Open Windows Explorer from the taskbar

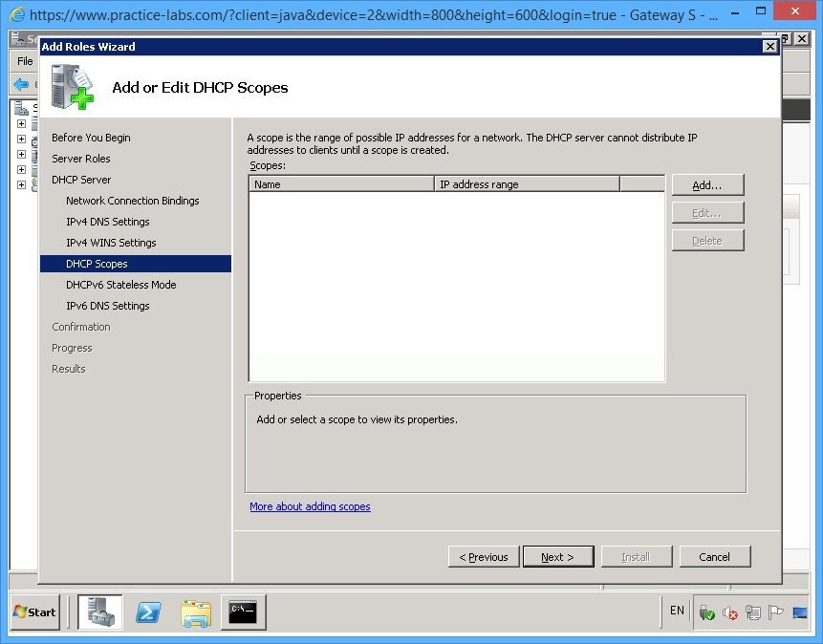(196, 612)
